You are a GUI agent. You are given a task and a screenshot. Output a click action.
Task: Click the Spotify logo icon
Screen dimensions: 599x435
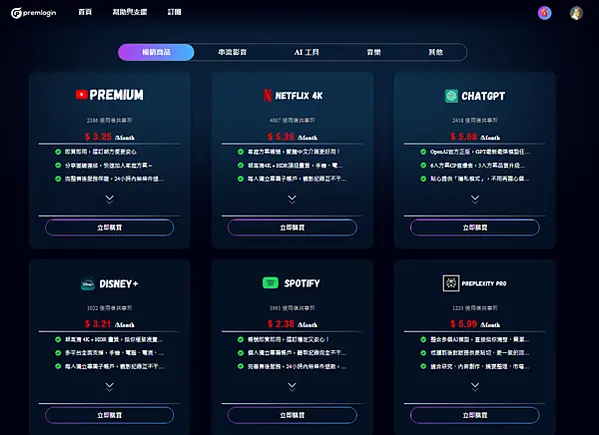point(270,283)
